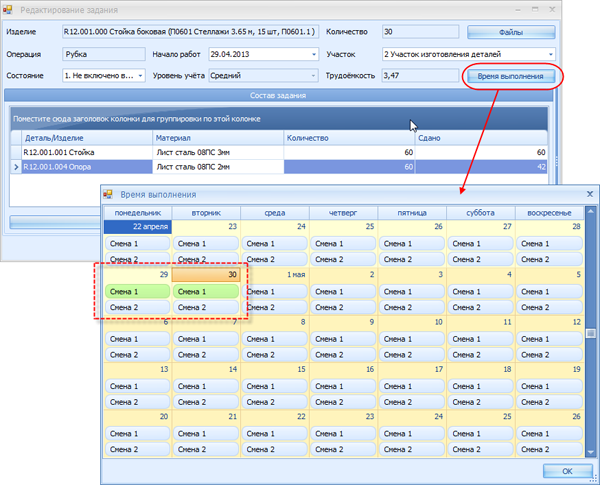Click the воскресенье column header
Screen dimensions: 600x485
tap(549, 213)
